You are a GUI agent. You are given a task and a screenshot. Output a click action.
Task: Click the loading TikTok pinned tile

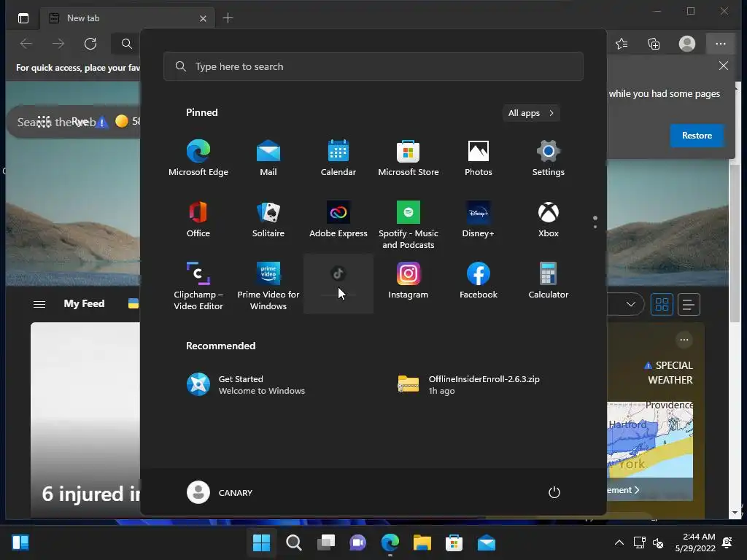338,284
